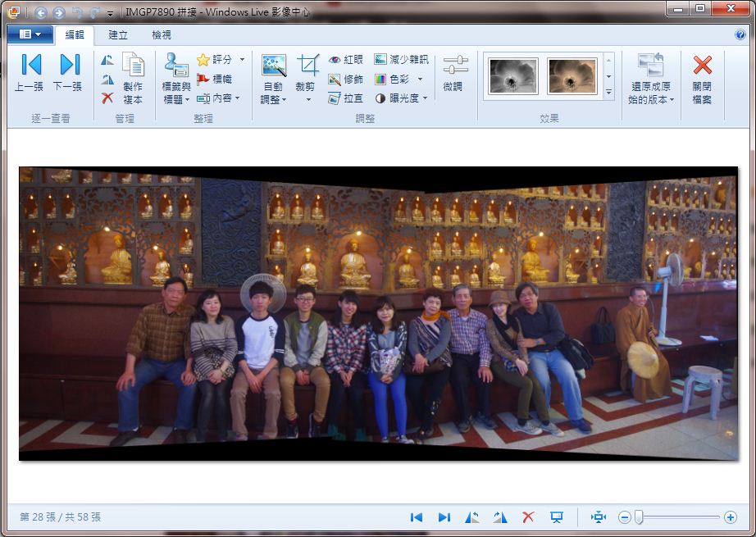The height and width of the screenshot is (537, 756).
Task: Fix 紅眼 red eye
Action: tap(345, 60)
